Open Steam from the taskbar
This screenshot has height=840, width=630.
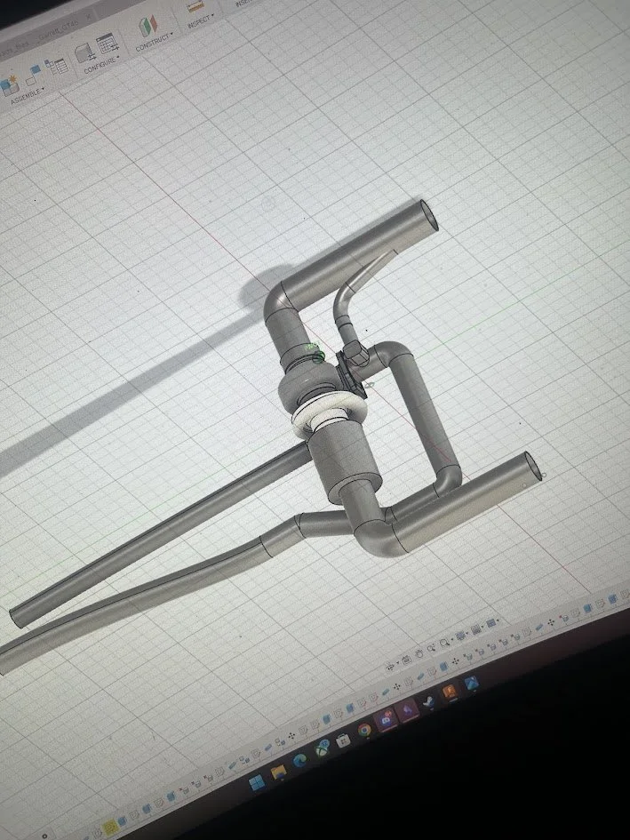(428, 701)
